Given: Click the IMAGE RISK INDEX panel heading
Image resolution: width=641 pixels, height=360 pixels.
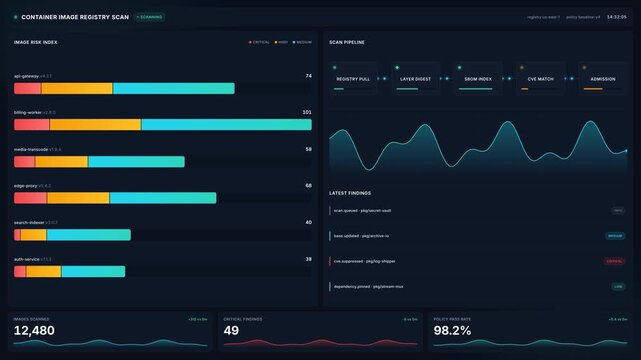Looking at the screenshot, I should point(36,42).
